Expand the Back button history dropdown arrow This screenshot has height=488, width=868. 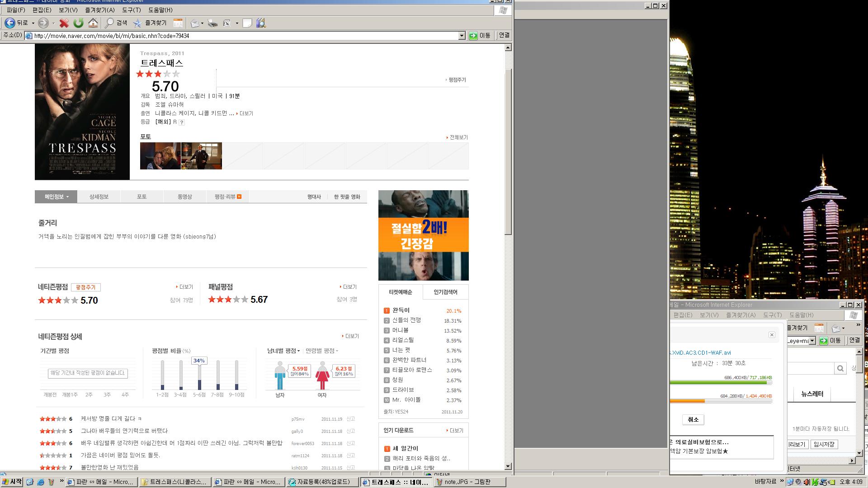[33, 23]
